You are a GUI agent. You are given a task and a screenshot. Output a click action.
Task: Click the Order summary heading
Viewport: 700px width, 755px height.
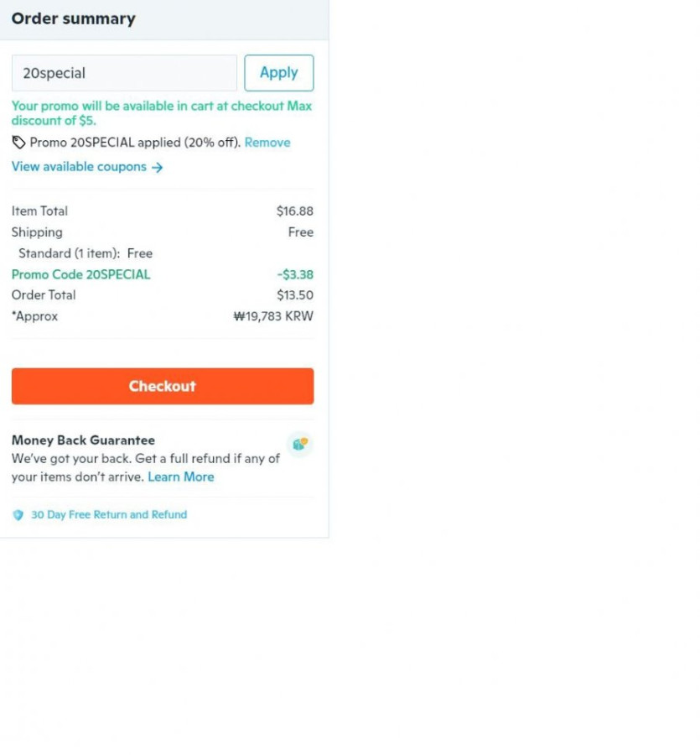click(74, 18)
